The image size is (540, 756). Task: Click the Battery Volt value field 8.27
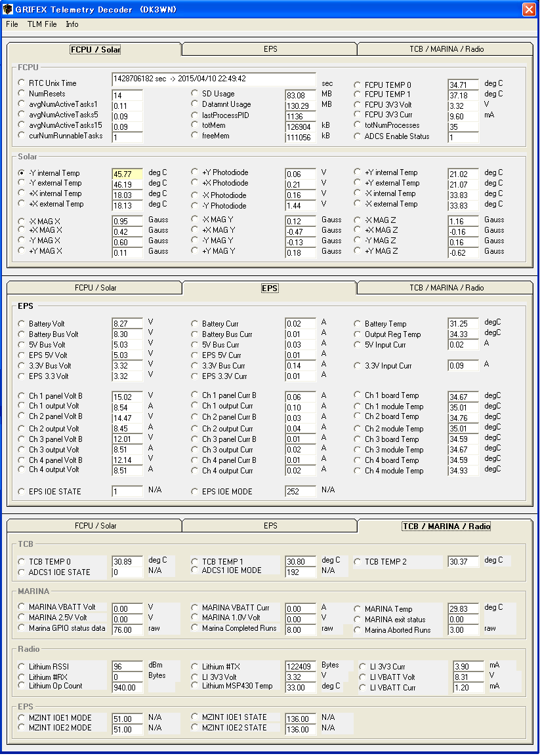[x=127, y=324]
